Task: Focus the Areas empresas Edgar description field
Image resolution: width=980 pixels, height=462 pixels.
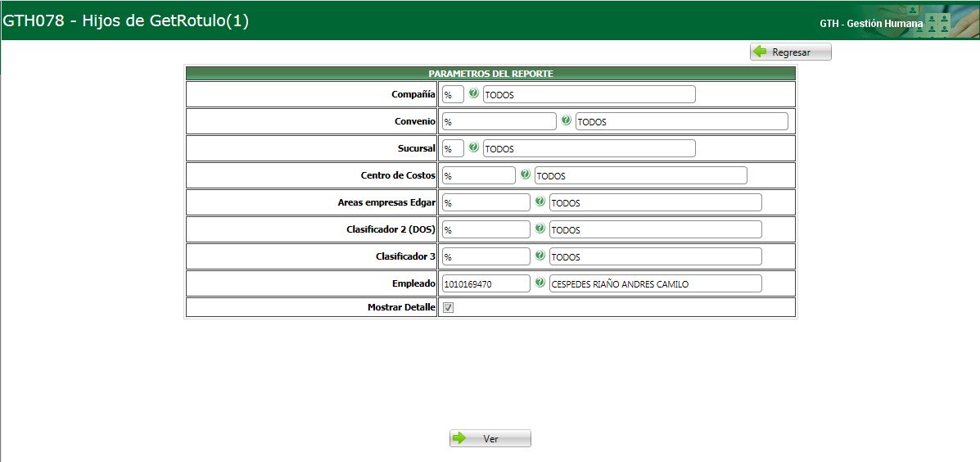Action: pyautogui.click(x=656, y=202)
